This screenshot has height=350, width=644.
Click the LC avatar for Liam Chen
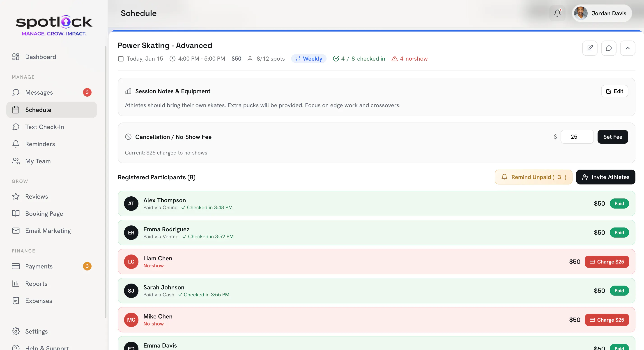click(131, 262)
